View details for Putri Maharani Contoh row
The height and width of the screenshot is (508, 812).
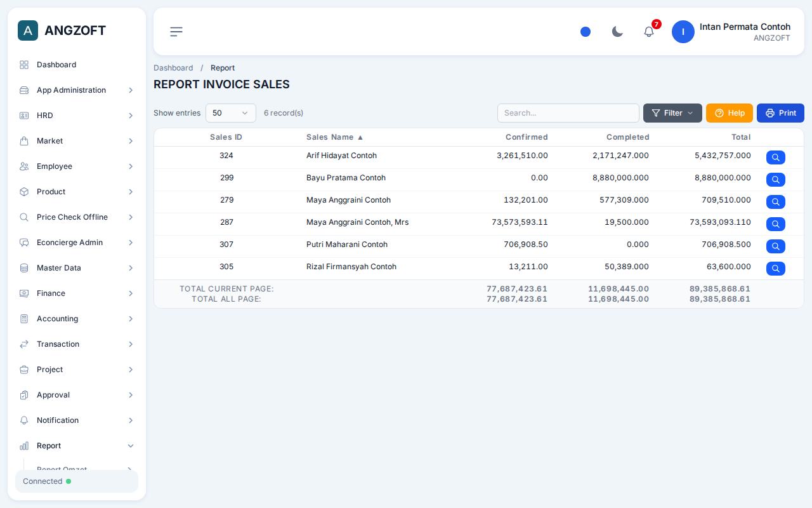[x=776, y=246]
